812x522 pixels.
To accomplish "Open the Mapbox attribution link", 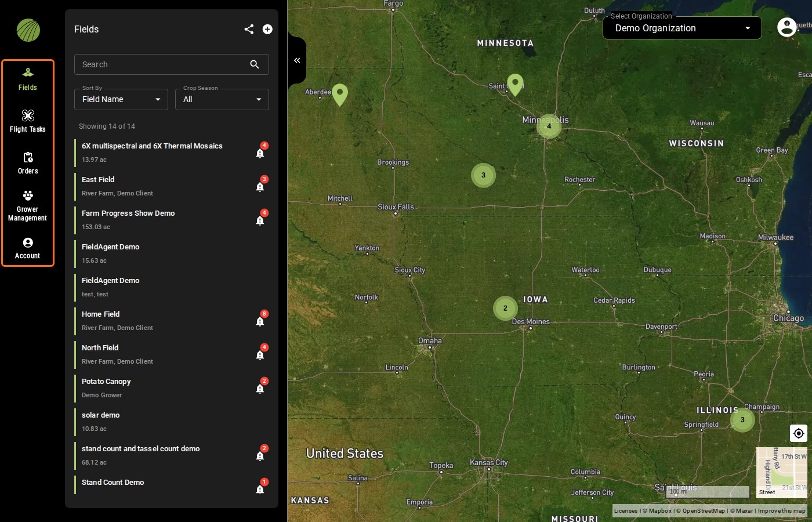I will point(657,511).
